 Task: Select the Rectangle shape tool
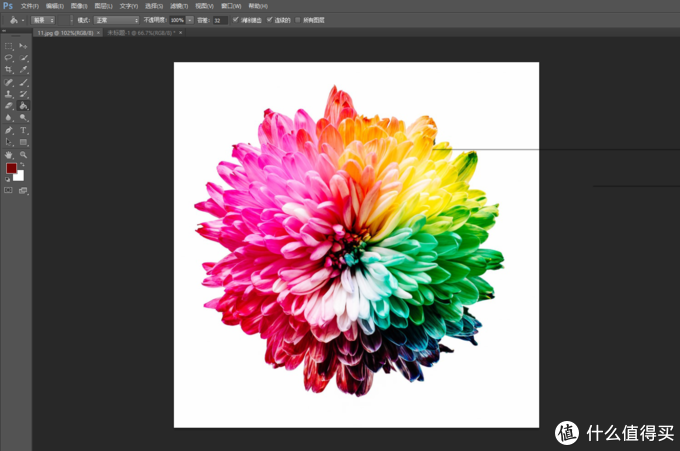(23, 142)
